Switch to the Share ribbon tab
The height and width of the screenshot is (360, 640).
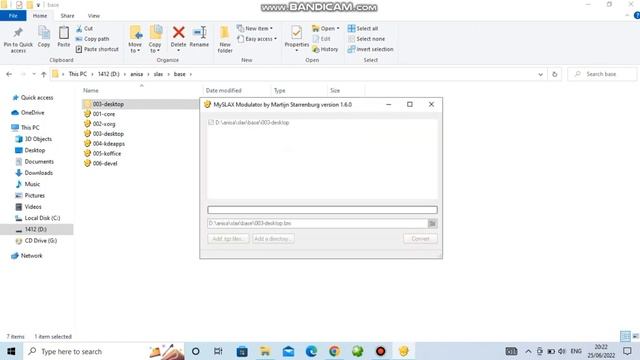coord(67,16)
